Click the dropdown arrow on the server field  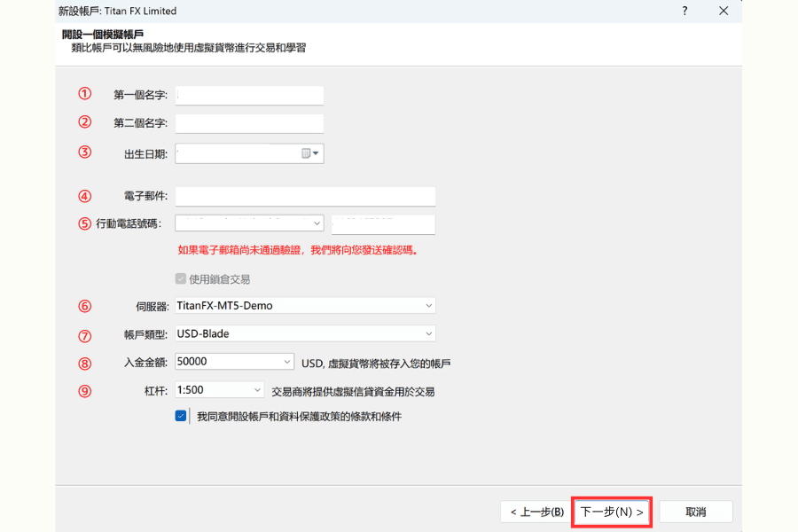pyautogui.click(x=431, y=304)
